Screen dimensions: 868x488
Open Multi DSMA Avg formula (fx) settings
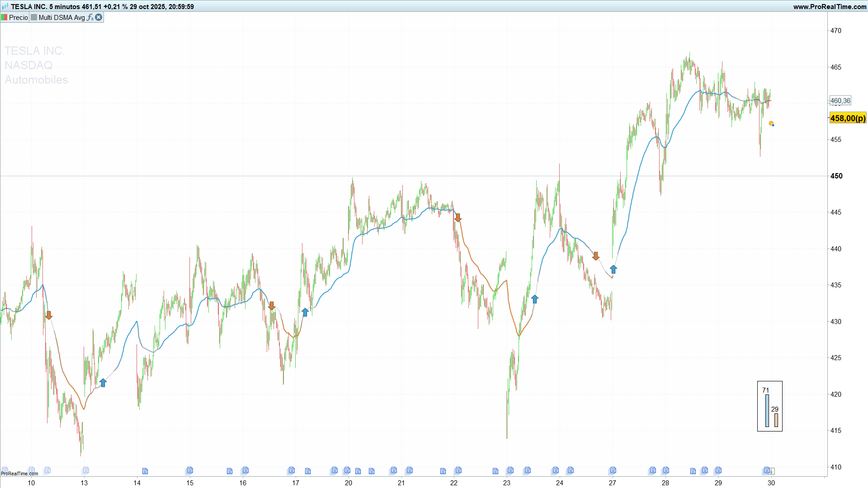pos(90,17)
